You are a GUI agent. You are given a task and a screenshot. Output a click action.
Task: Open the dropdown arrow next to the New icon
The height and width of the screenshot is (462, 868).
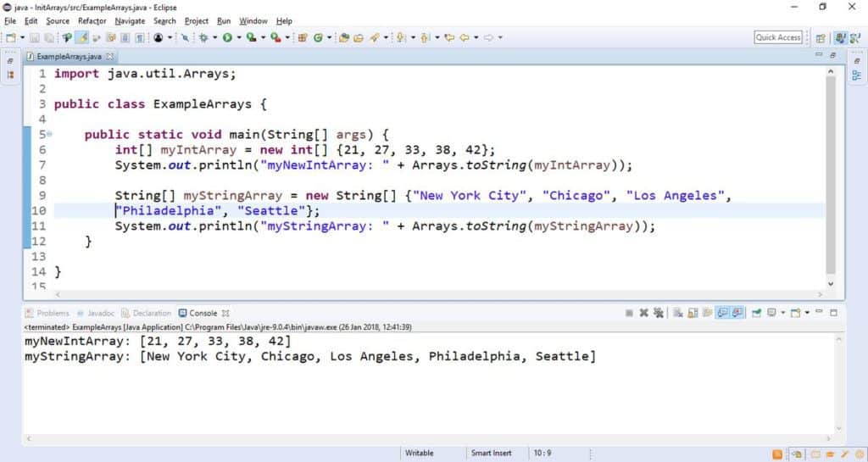(22, 37)
